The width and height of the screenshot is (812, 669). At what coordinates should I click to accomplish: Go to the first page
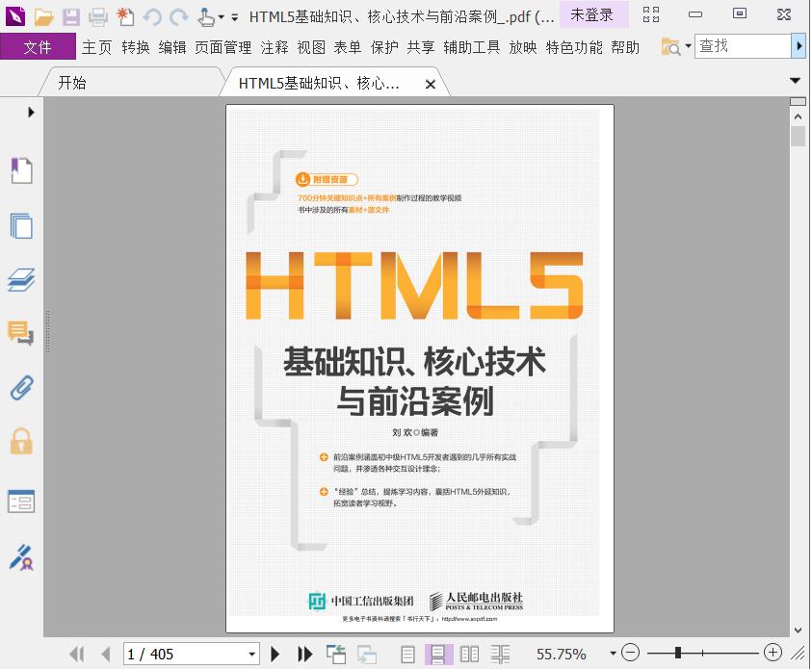pos(77,654)
